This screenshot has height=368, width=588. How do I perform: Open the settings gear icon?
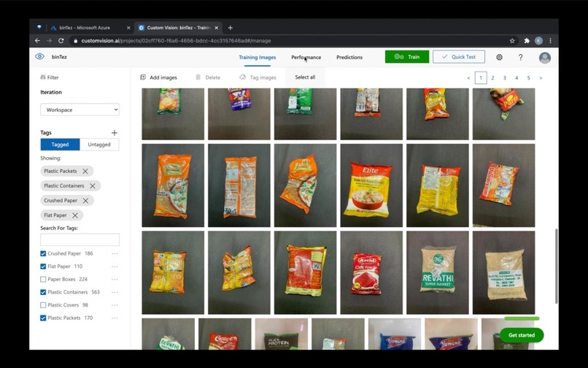point(499,57)
